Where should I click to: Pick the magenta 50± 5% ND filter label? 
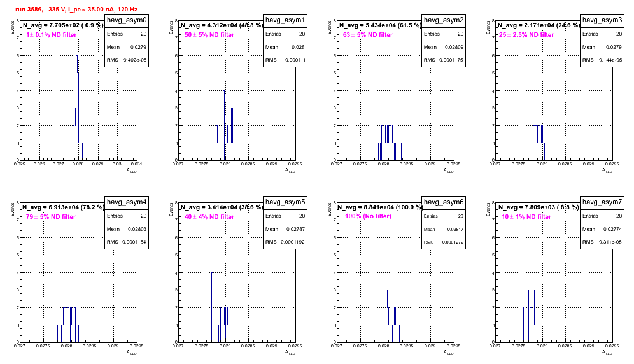click(x=209, y=35)
